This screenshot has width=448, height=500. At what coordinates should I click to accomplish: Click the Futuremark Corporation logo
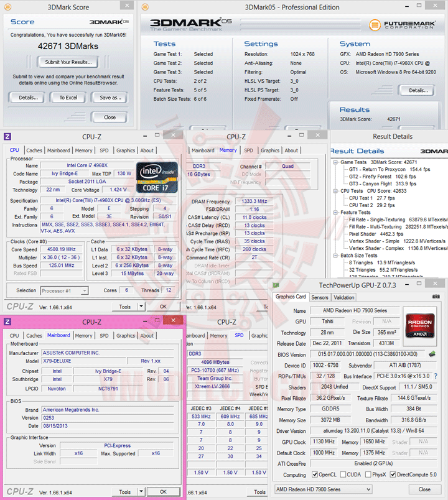pos(403,25)
